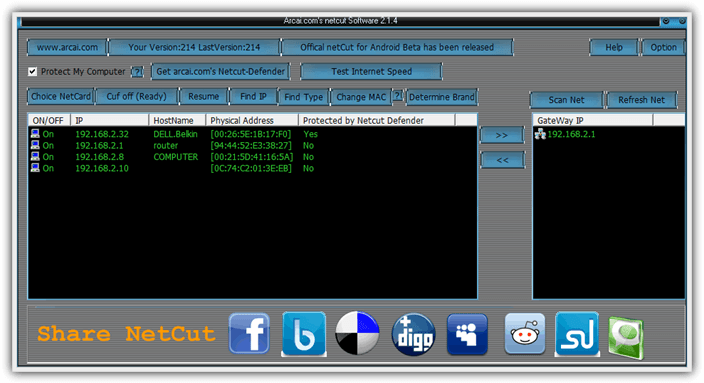The image size is (704, 383).
Task: Click the blue 'b' Bebo icon
Action: coord(304,334)
